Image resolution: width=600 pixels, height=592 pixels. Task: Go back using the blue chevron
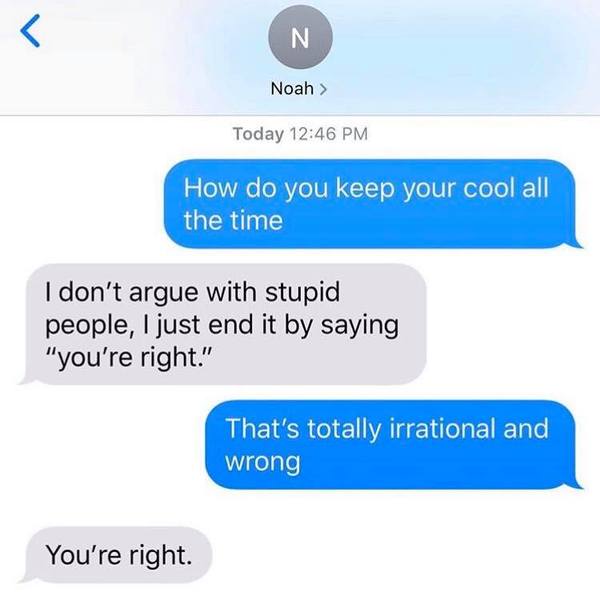[30, 31]
